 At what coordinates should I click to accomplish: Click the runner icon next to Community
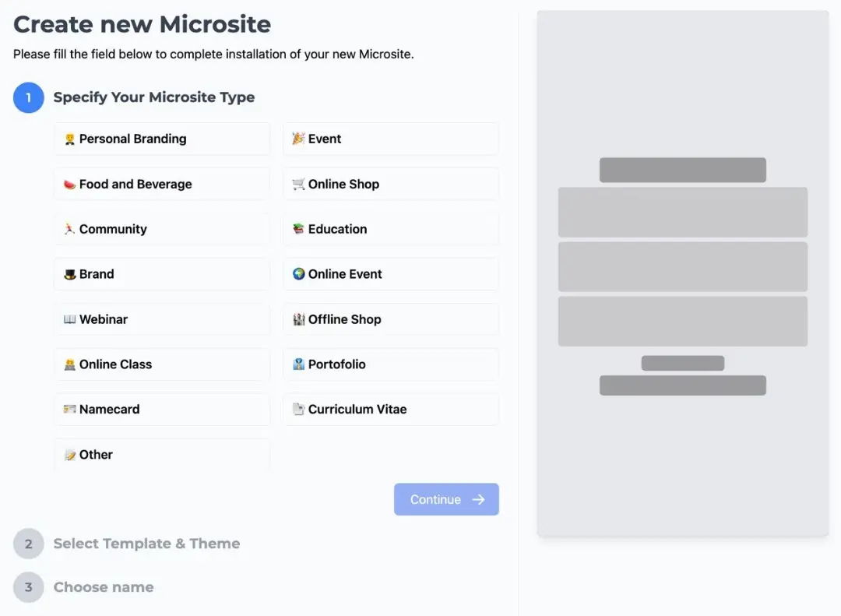[x=69, y=229]
